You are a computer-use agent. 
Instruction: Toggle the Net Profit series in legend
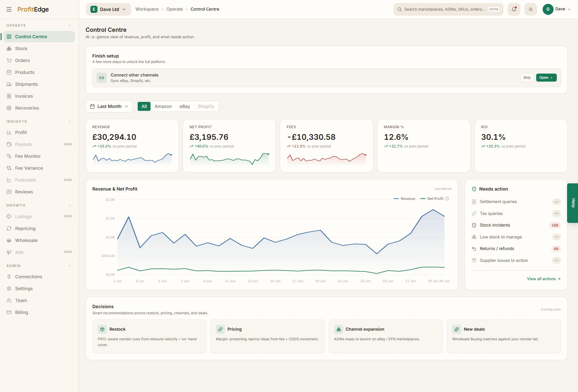click(x=432, y=199)
